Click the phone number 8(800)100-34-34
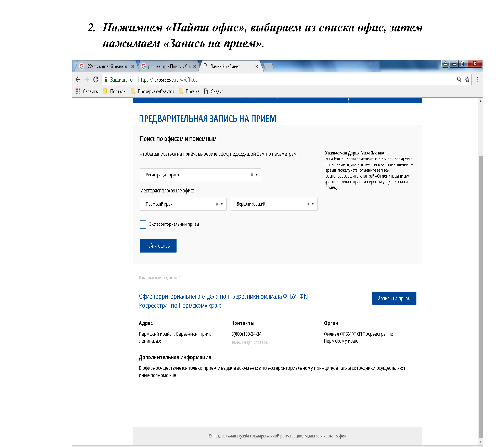The image size is (504, 447). [x=246, y=334]
